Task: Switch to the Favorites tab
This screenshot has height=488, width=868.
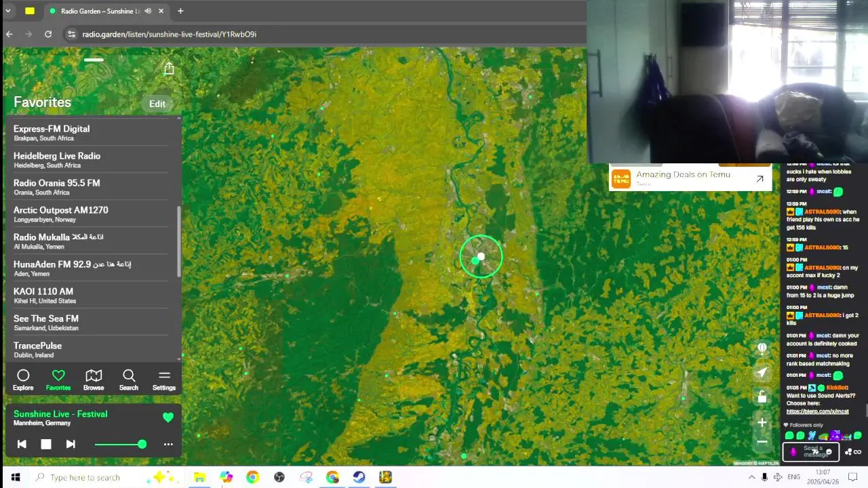Action: coord(58,380)
